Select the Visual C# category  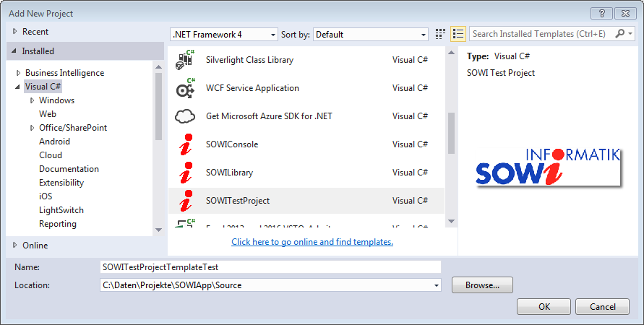pos(43,87)
